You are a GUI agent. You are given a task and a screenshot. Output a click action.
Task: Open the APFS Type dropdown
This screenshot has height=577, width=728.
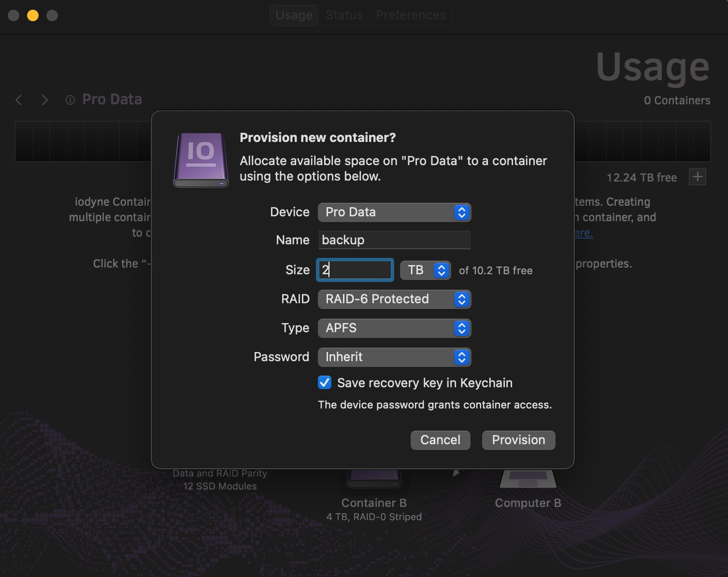[394, 328]
